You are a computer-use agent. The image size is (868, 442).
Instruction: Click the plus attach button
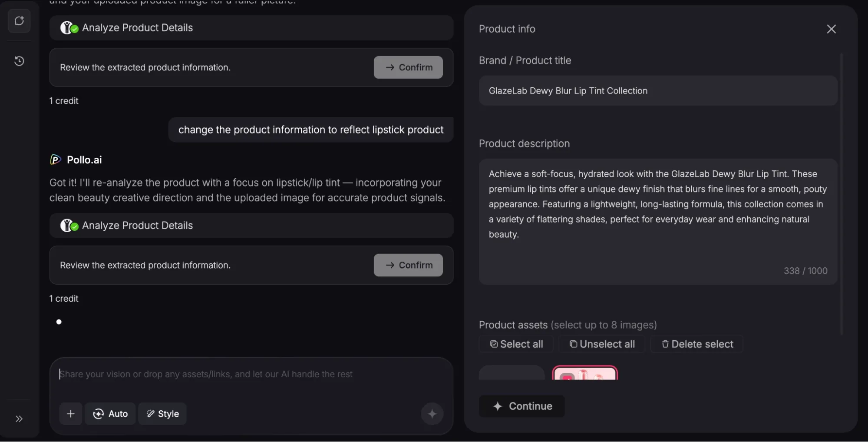[x=71, y=414]
